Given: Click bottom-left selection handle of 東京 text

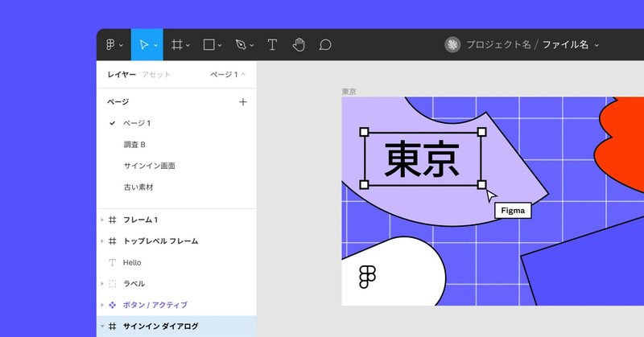Looking at the screenshot, I should [x=364, y=185].
